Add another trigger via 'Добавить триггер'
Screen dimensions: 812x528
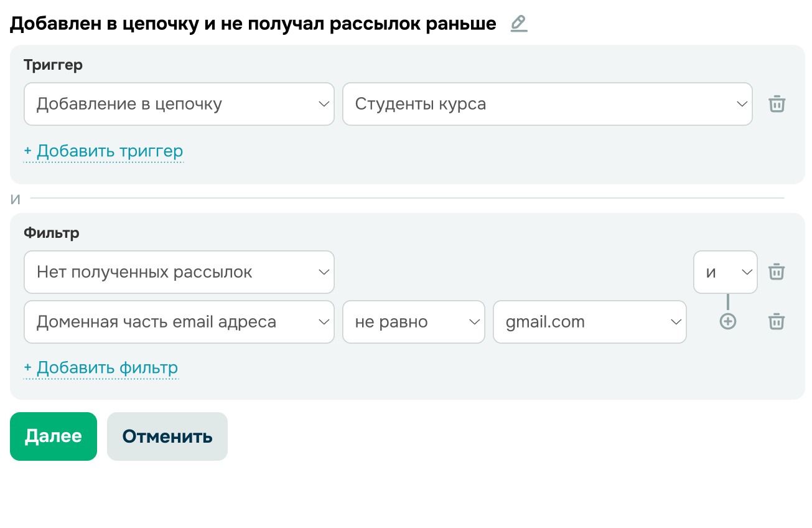pyautogui.click(x=103, y=151)
